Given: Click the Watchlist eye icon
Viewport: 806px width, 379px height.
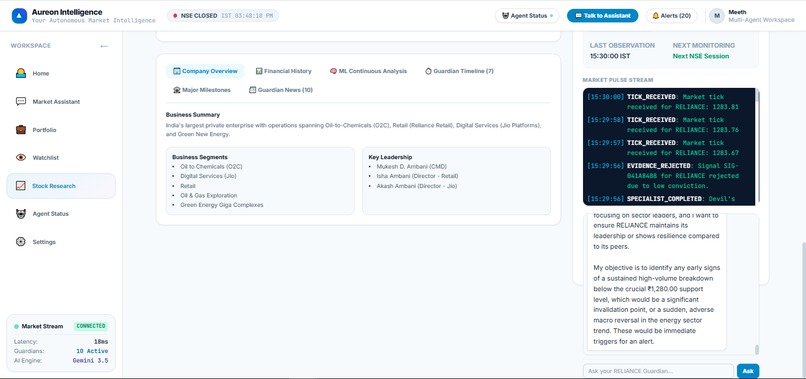Looking at the screenshot, I should tap(21, 157).
